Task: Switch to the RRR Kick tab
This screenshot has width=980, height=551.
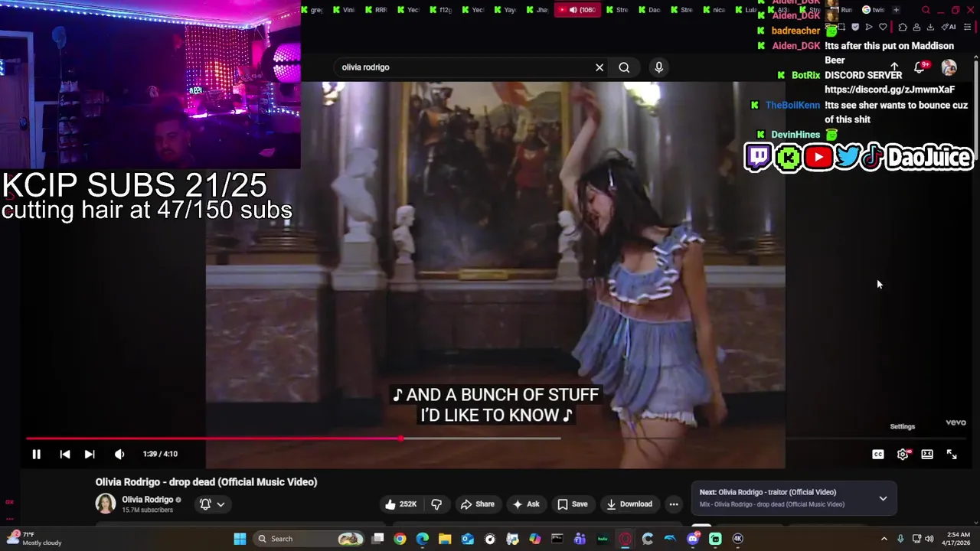Action: [x=375, y=10]
